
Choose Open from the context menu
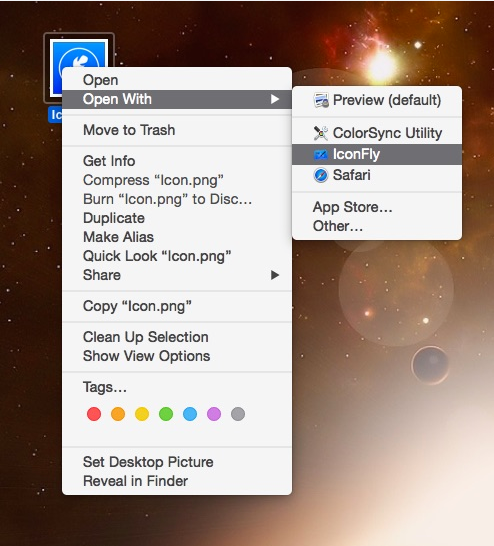pyautogui.click(x=177, y=80)
